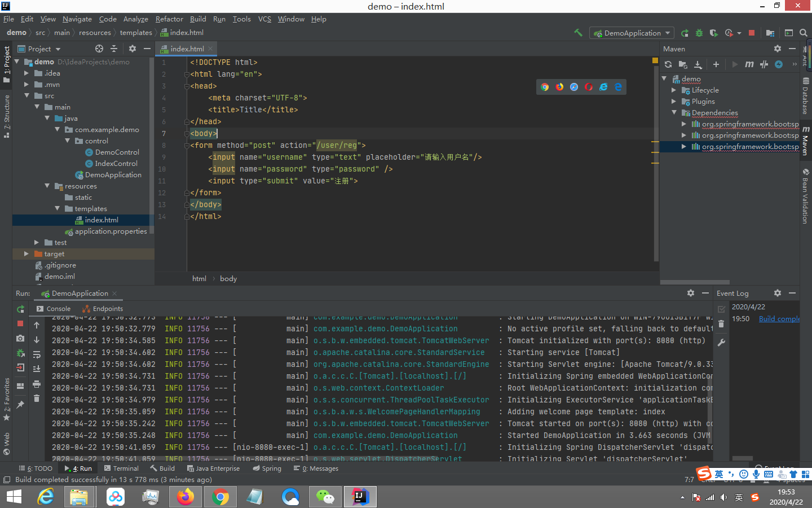Click the camera icon to dump threads
The image size is (812, 508).
pyautogui.click(x=20, y=338)
